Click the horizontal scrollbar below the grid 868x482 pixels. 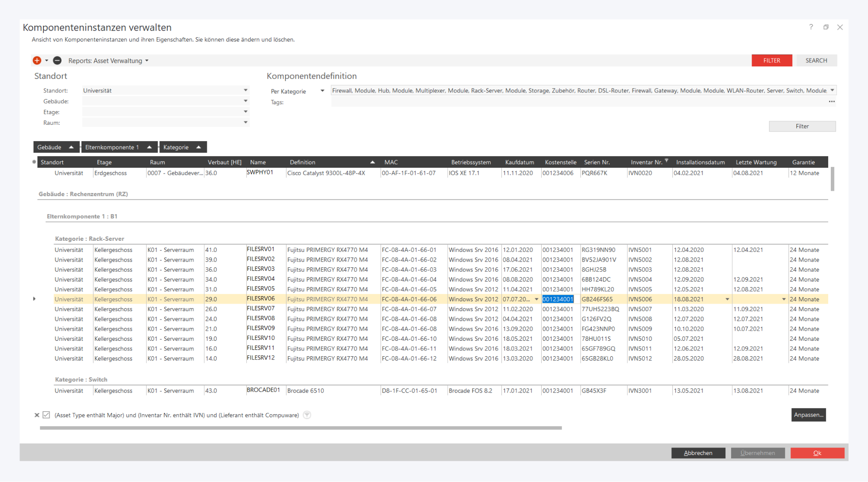click(301, 428)
